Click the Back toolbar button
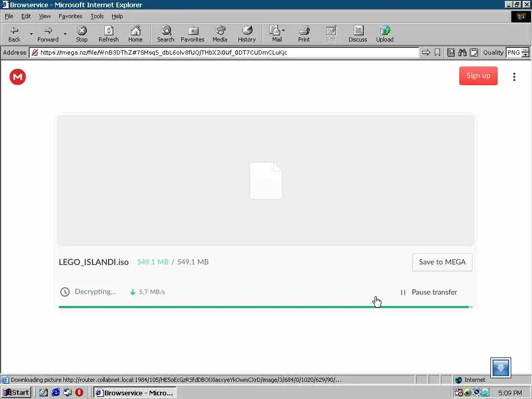Image resolution: width=532 pixels, height=399 pixels. 14,34
